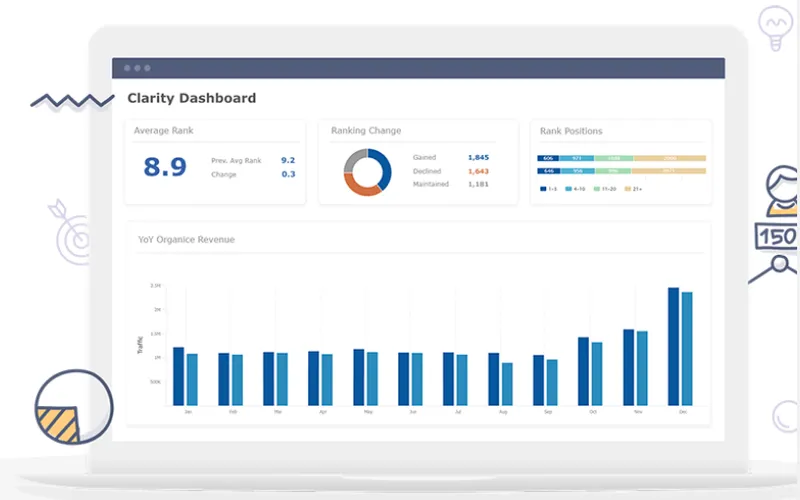This screenshot has width=800, height=500.
Task: Click the light blue August bar
Action: click(x=507, y=384)
